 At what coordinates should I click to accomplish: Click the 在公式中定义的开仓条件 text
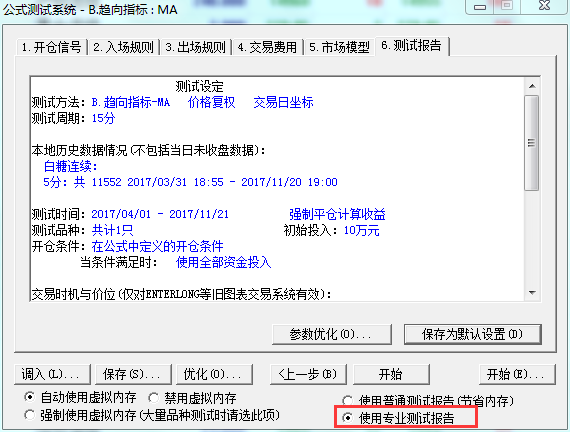157,246
